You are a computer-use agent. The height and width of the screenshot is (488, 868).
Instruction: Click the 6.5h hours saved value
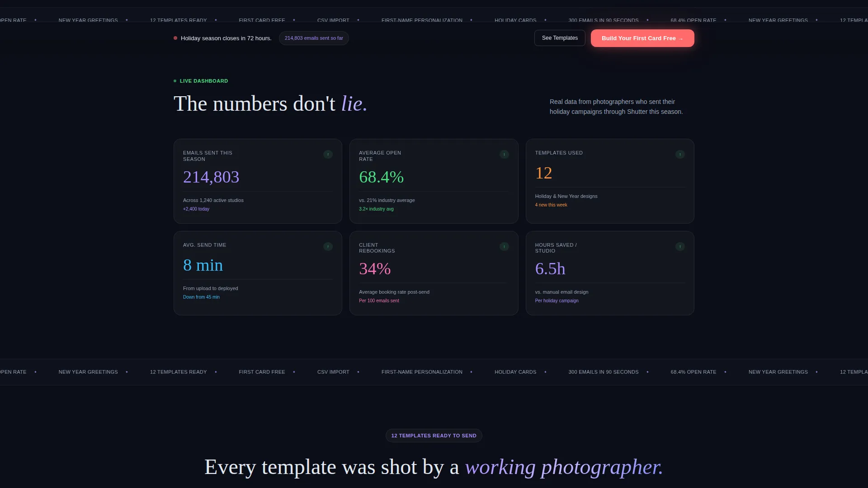click(x=550, y=269)
